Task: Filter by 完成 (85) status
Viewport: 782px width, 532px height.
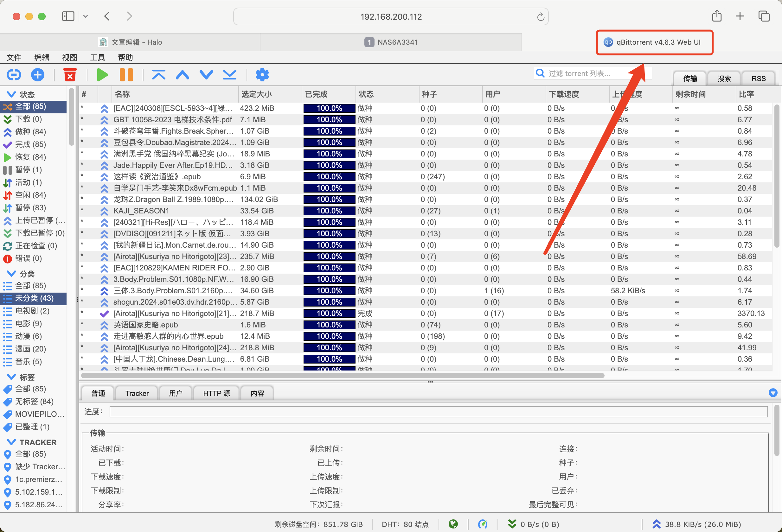Action: (33, 144)
